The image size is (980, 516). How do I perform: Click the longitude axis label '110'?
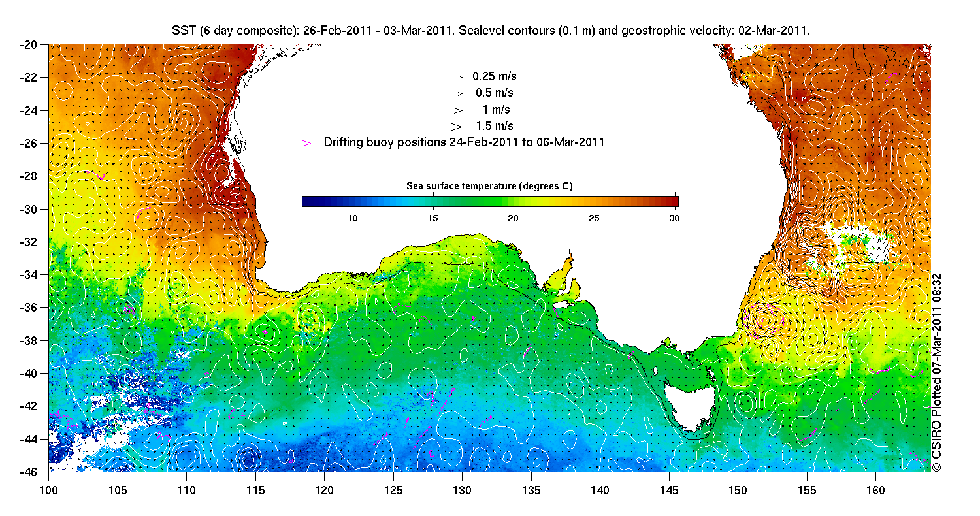click(186, 491)
